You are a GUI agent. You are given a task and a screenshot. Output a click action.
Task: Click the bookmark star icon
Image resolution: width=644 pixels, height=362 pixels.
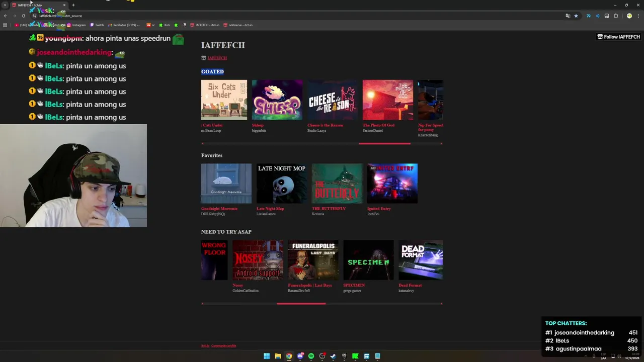[x=576, y=16]
